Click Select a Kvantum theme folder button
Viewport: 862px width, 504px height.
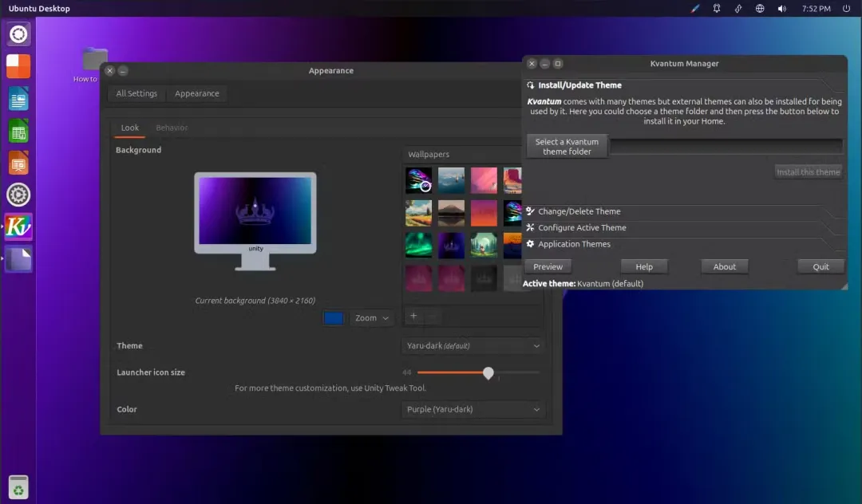[567, 147]
